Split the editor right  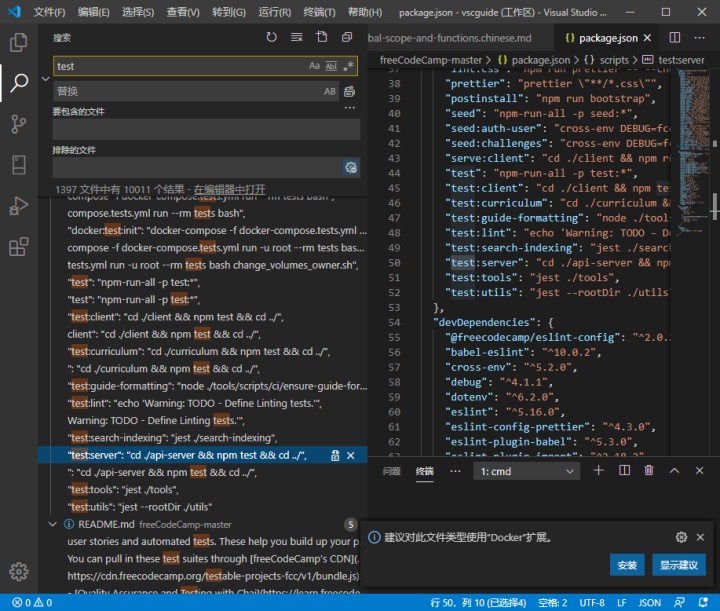pos(675,38)
